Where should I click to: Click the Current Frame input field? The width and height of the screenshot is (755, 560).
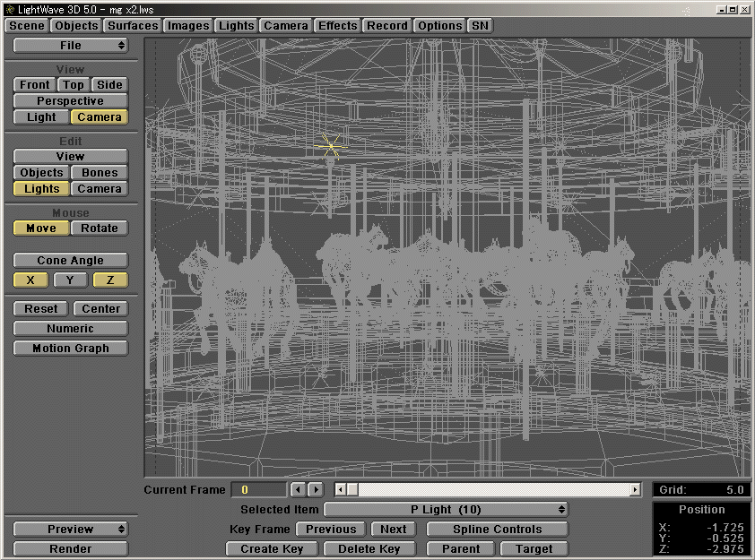pyautogui.click(x=257, y=489)
